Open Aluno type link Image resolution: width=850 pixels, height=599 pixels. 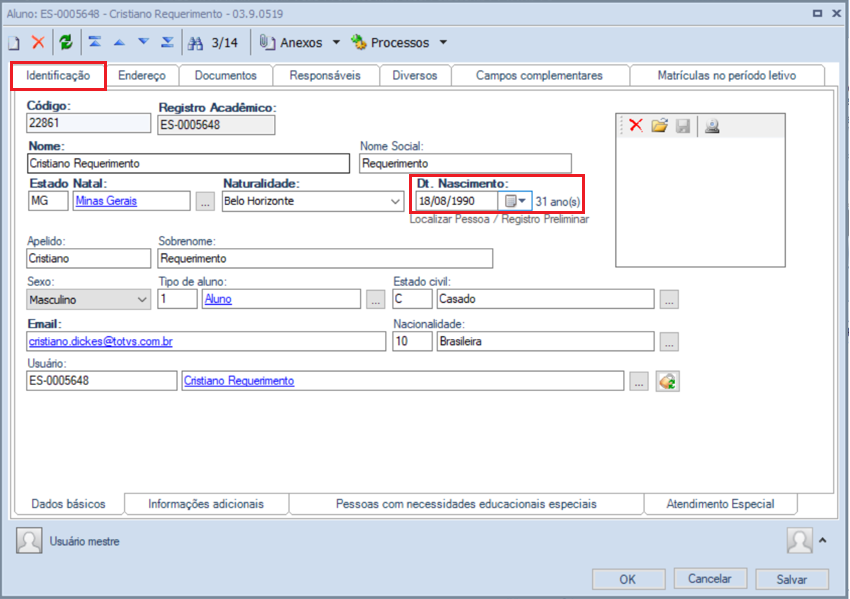click(x=218, y=299)
